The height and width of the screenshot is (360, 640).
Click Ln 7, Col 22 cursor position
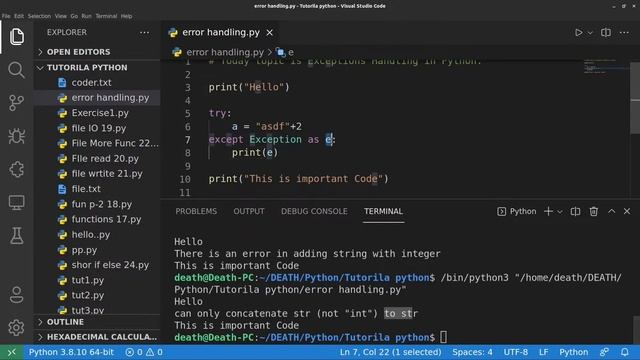click(391, 352)
